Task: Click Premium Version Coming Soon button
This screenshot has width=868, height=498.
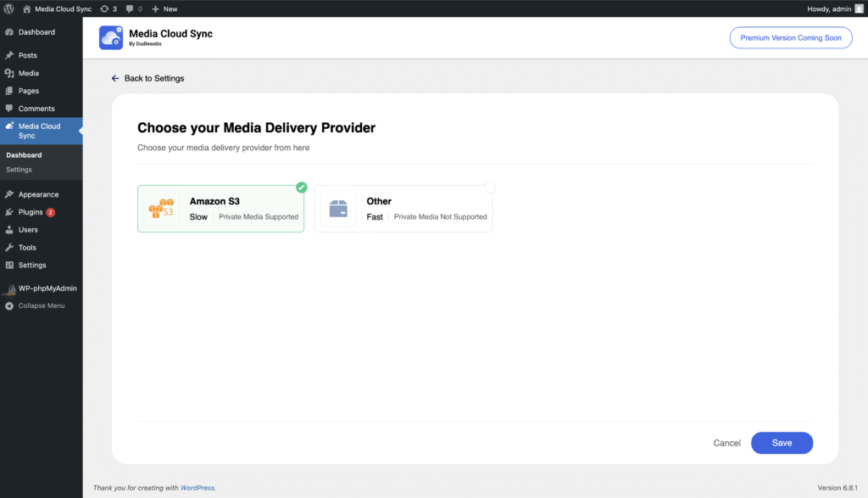Action: (790, 38)
